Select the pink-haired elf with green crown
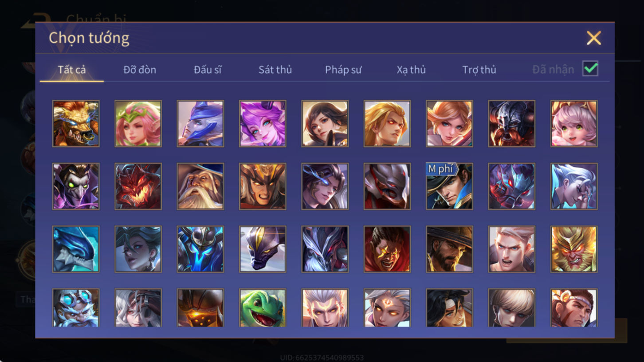644x362 pixels. pyautogui.click(x=138, y=123)
